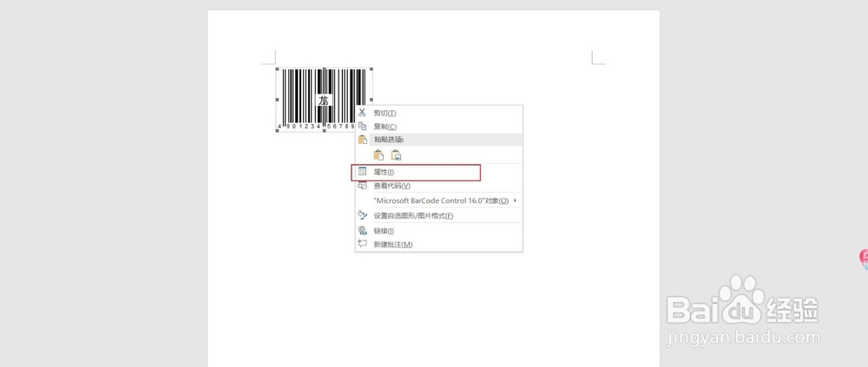Click the Baidu 经验 watermark logo
868x367 pixels.
coord(743,310)
